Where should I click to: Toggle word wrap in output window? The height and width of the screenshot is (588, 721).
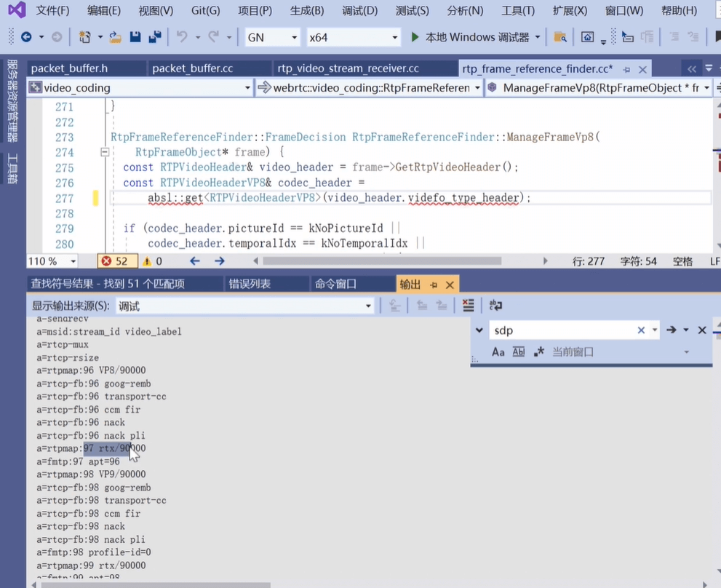tap(495, 306)
